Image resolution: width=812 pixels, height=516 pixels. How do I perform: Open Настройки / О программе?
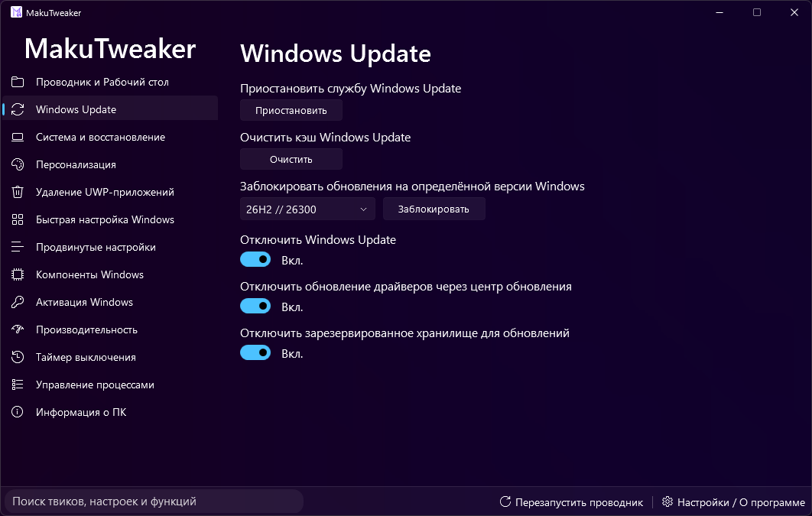(x=734, y=502)
